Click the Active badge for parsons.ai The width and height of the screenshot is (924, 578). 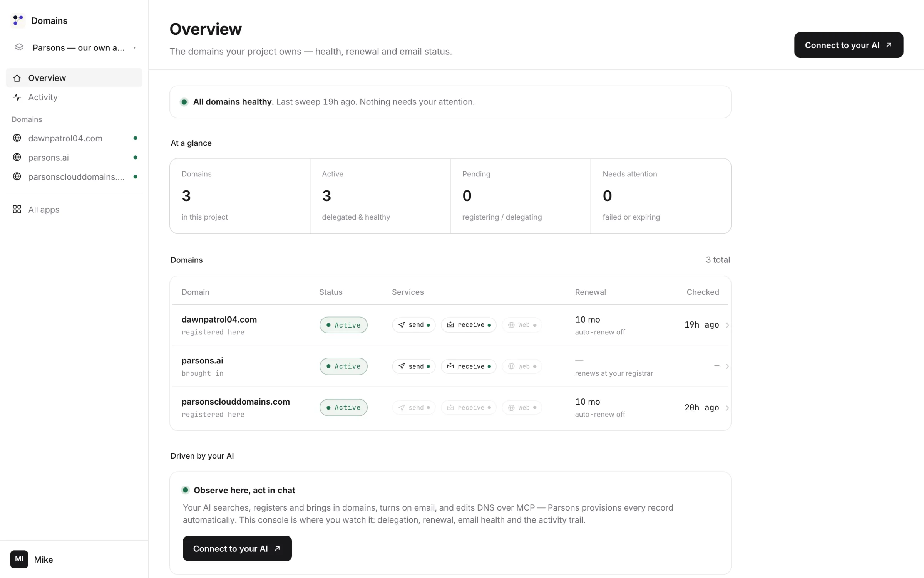coord(343,366)
